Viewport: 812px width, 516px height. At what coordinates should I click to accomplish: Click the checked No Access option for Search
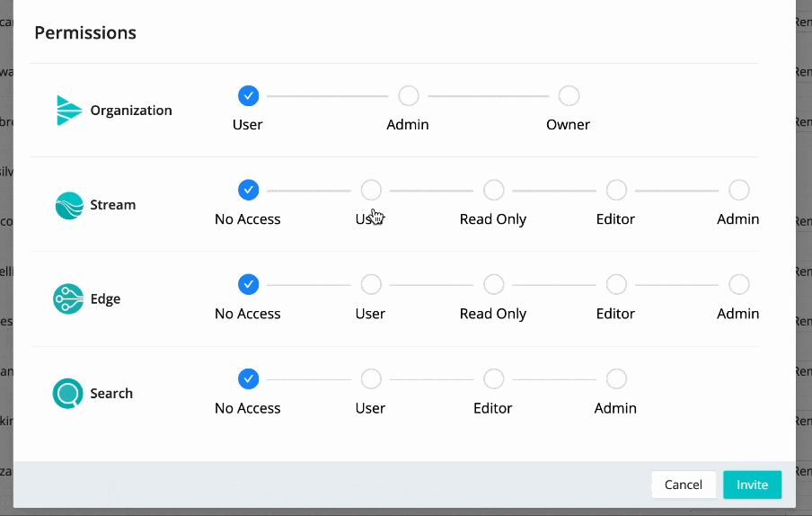(249, 379)
